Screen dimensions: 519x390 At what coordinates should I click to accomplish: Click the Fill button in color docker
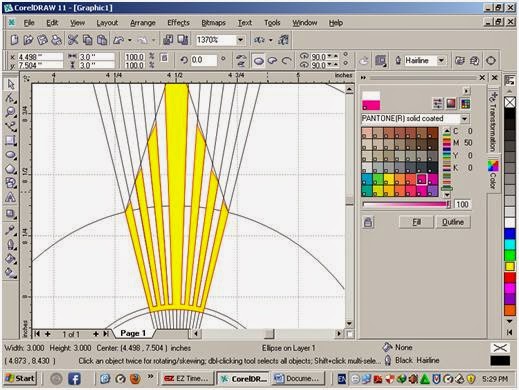[x=416, y=222]
